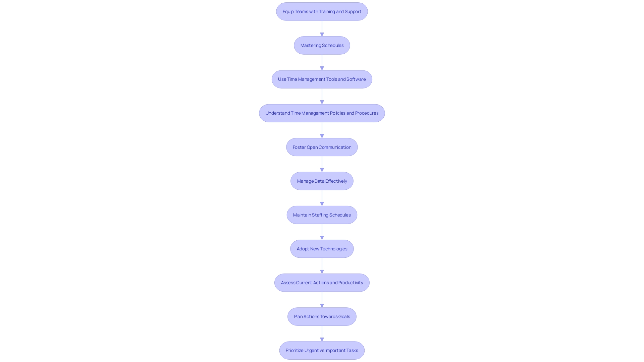Toggle Understand Time Management Policies node
Screen dimensions: 644x362
point(322,113)
